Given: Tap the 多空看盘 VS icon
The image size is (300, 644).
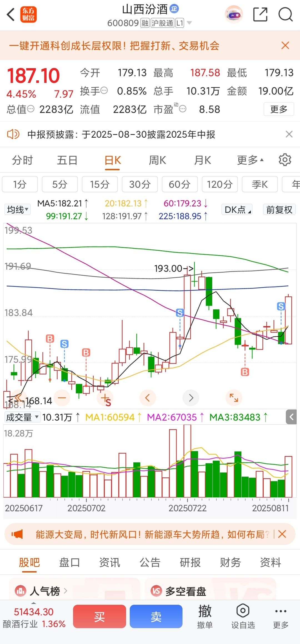Looking at the screenshot, I should [x=156, y=591].
